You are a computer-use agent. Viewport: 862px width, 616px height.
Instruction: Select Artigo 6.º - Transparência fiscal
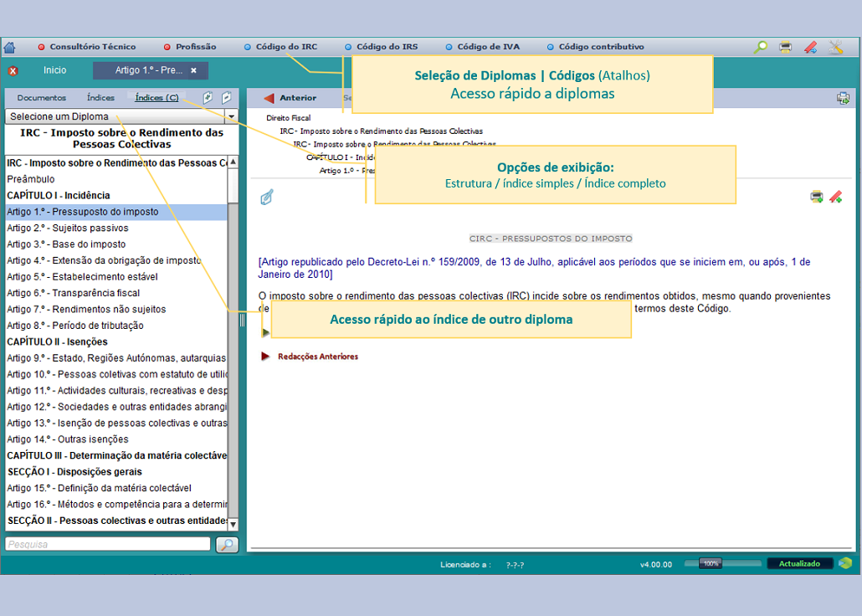click(116, 293)
